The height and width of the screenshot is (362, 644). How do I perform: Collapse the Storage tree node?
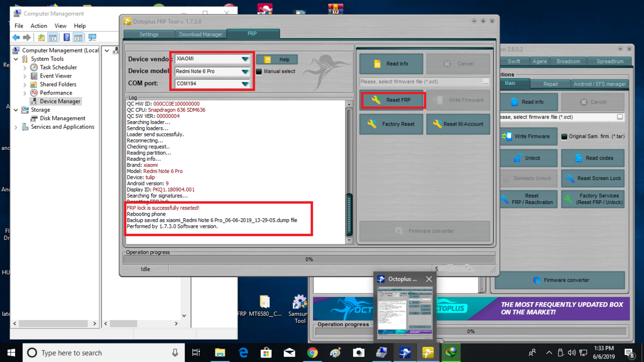coord(16,110)
